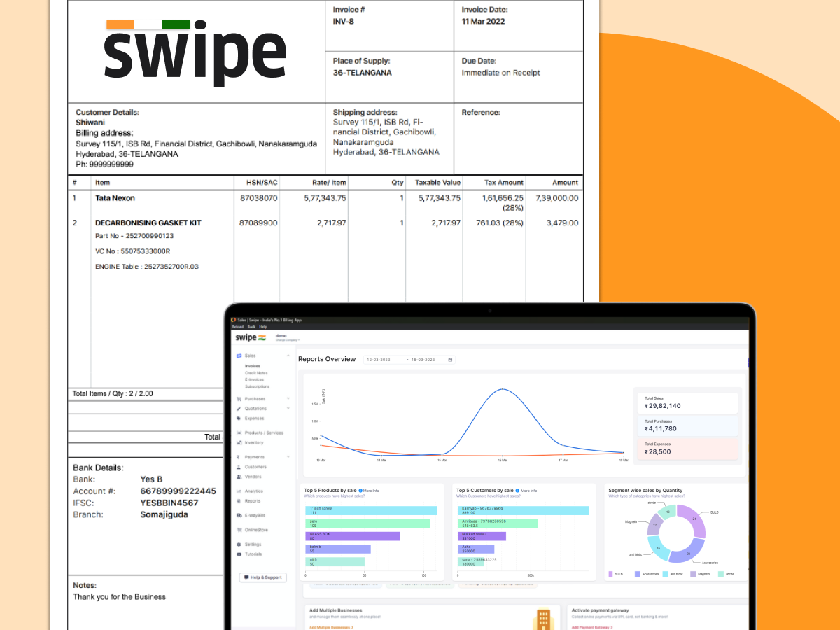Expand the Purchases section chevron
The image size is (840, 630).
(288, 399)
